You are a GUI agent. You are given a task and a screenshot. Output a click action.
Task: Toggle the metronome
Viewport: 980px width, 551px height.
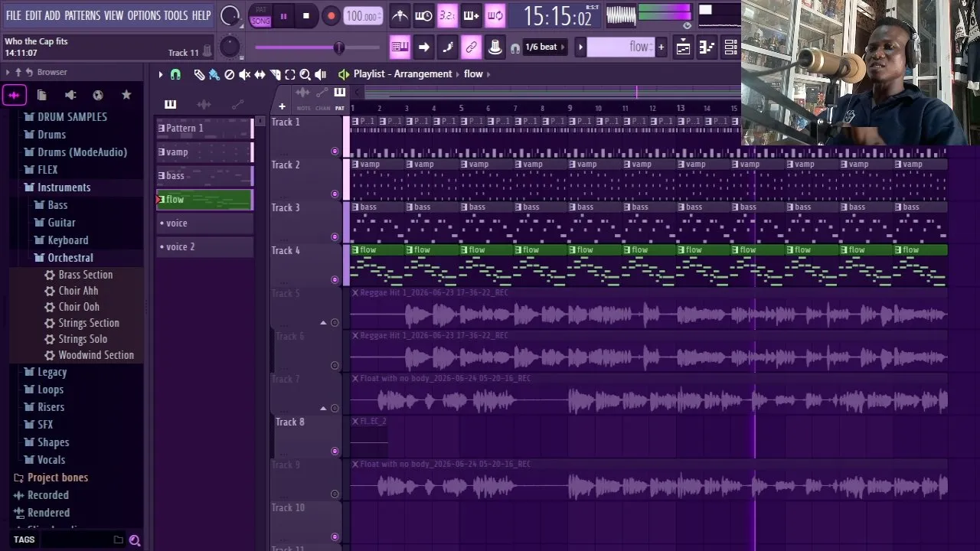[x=400, y=15]
